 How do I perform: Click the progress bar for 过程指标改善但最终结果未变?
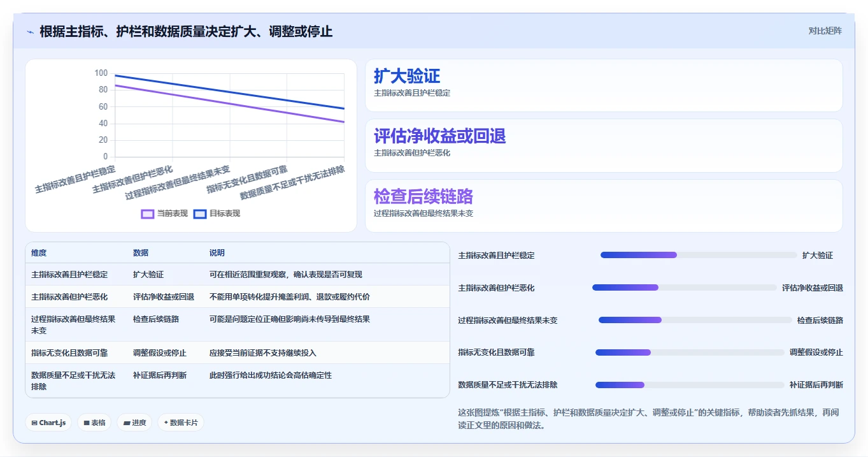tap(695, 320)
